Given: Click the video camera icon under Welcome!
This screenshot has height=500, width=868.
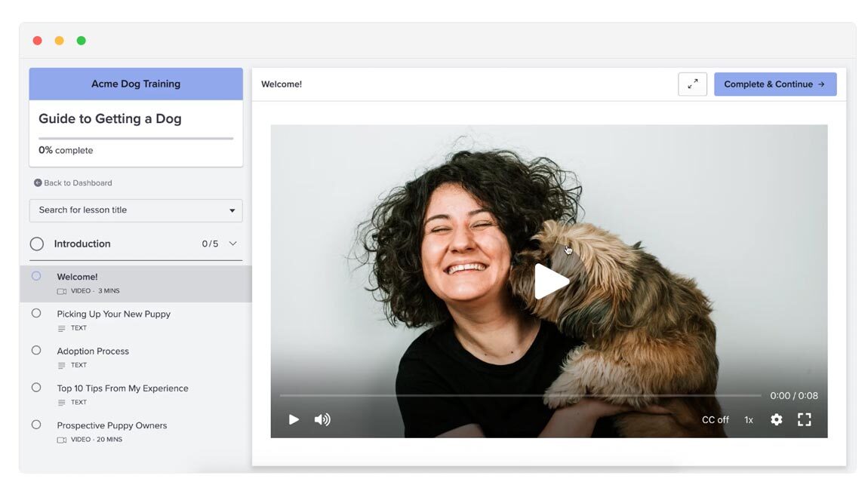Looking at the screenshot, I should click(x=62, y=291).
